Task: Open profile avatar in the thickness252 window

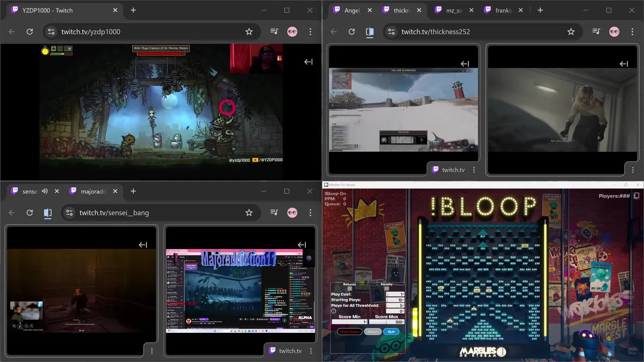Action: click(614, 32)
